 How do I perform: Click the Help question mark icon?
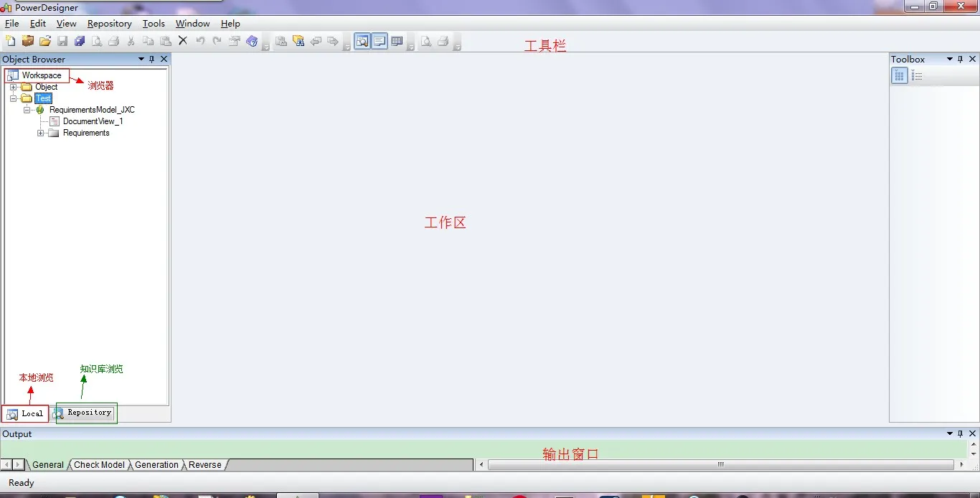(252, 41)
